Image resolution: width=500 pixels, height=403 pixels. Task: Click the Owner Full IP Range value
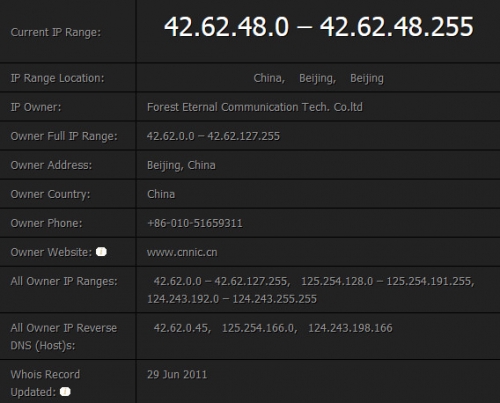(x=213, y=136)
